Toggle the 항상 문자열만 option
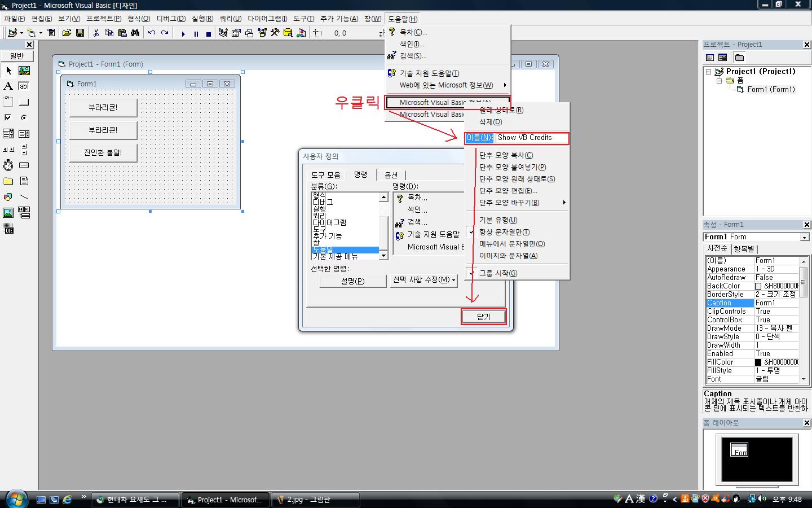Screen dimensions: 812x508 point(504,232)
